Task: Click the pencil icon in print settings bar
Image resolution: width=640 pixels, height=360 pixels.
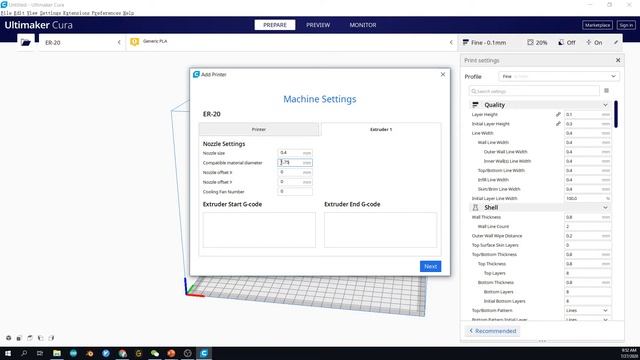Action: tap(616, 42)
